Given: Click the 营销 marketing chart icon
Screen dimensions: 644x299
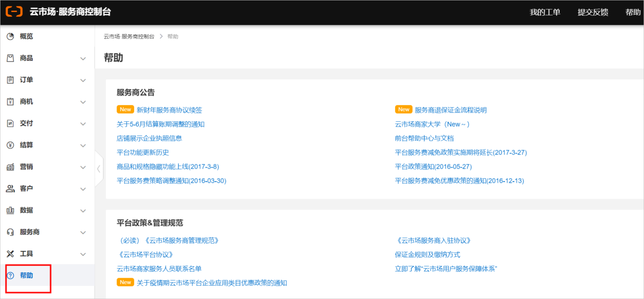Looking at the screenshot, I should [x=10, y=167].
